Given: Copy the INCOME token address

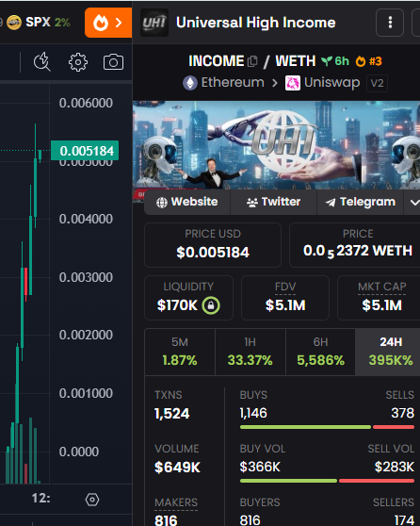Looking at the screenshot, I should [252, 61].
